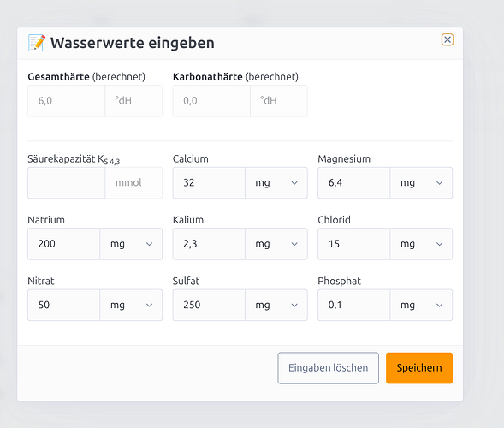Viewport: 504px width, 428px height.
Task: Select the Magnesium value field 6,4
Action: (354, 182)
